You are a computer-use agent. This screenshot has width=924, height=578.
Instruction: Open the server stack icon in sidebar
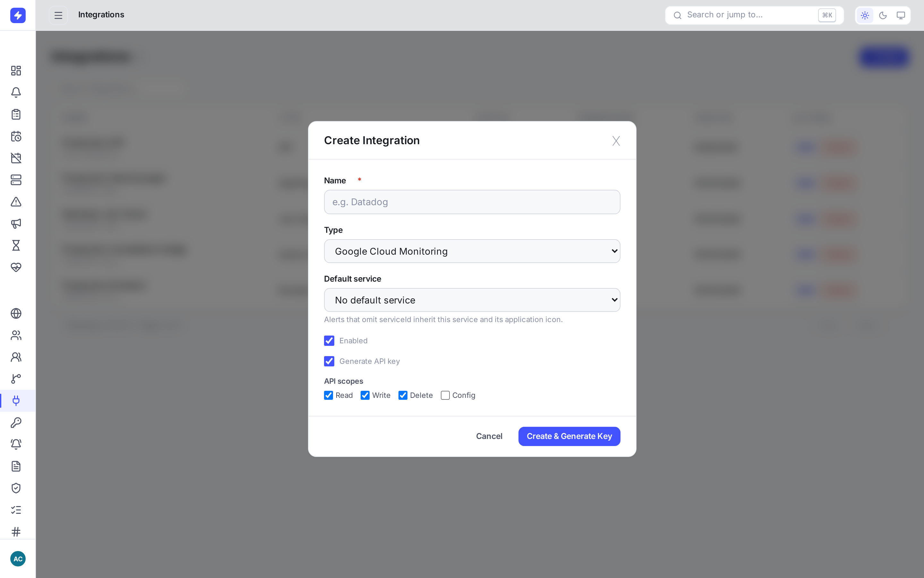point(16,180)
